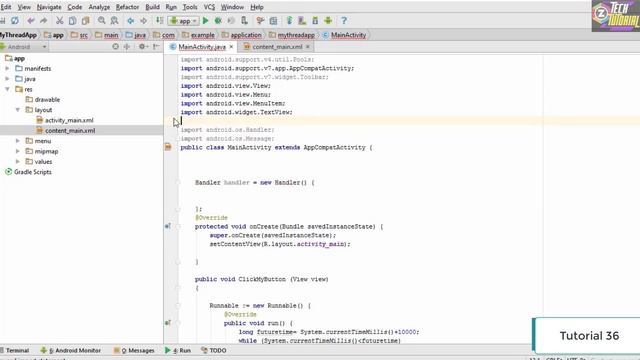This screenshot has height=360, width=640.
Task: Open the Navigate menu
Action: [49, 7]
